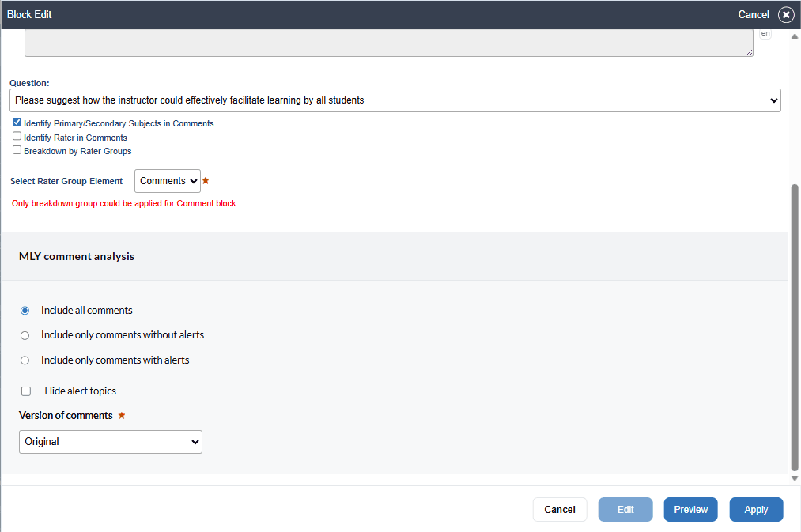Click the scrollbar up arrow
This screenshot has height=532, width=801.
click(x=795, y=35)
